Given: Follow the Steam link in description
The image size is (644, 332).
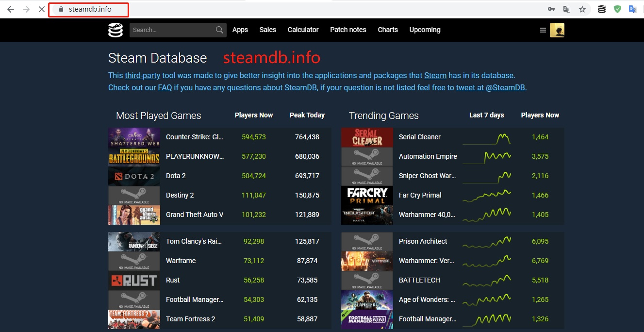Looking at the screenshot, I should coord(435,76).
